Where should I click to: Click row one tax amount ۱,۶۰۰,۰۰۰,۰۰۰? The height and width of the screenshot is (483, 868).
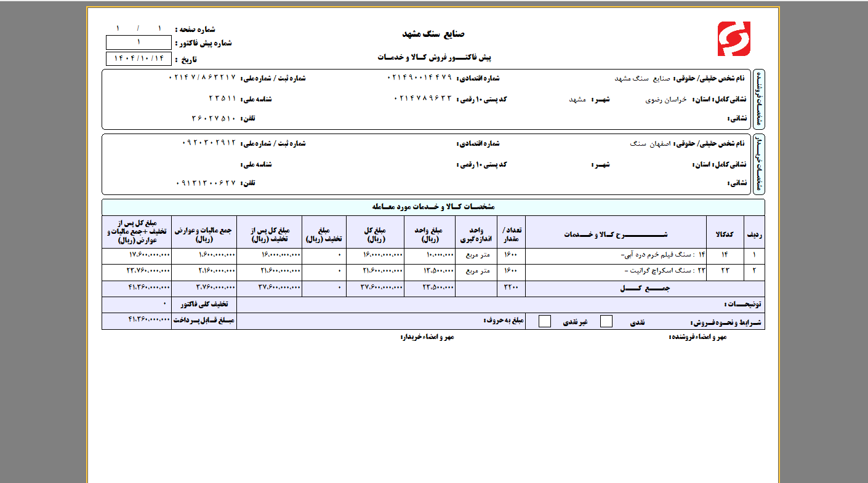click(217, 254)
